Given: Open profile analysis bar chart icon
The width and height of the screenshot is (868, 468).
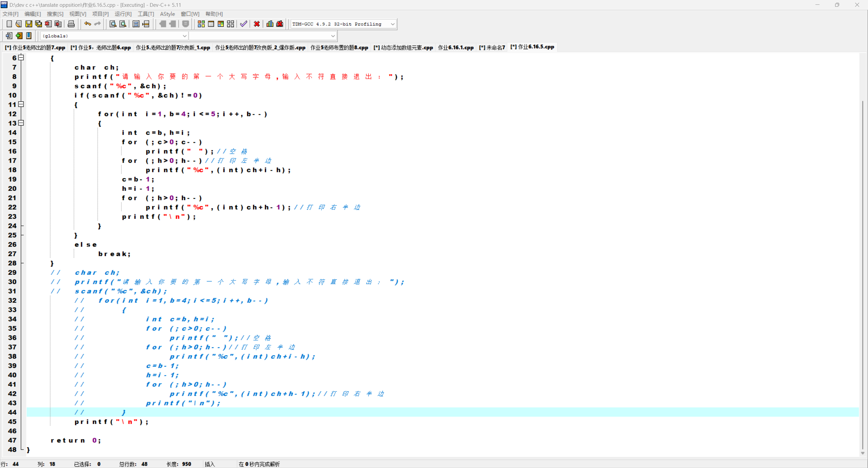Looking at the screenshot, I should [x=270, y=24].
